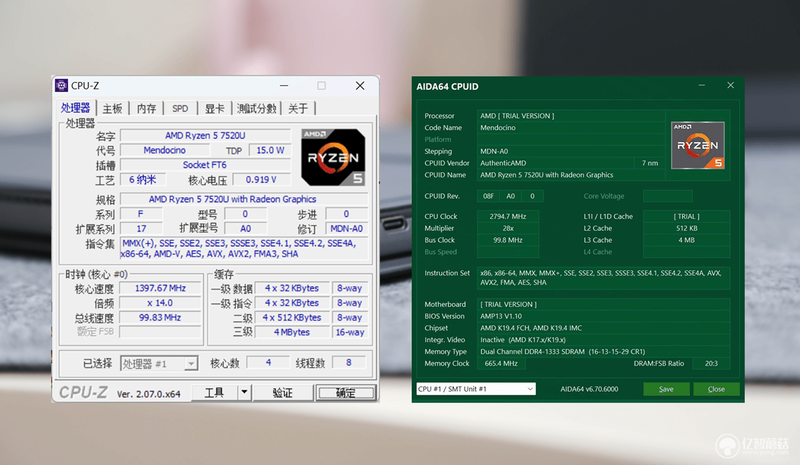Click the 665.4 MHz Memory Clock value
Viewport: 800px width, 465px height.
pos(502,363)
